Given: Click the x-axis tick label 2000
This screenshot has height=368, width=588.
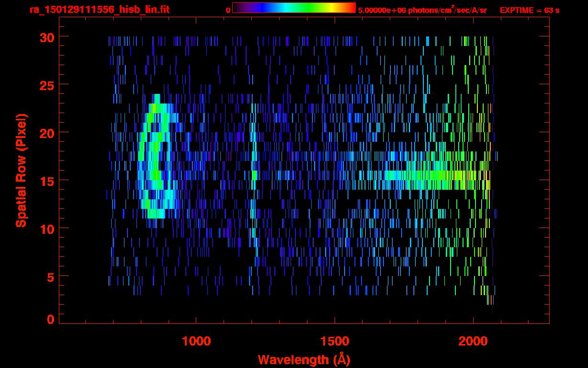Looking at the screenshot, I should [473, 341].
